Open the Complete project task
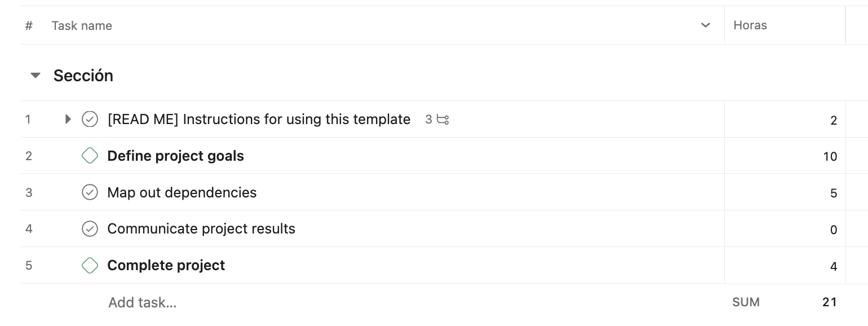 click(x=166, y=266)
